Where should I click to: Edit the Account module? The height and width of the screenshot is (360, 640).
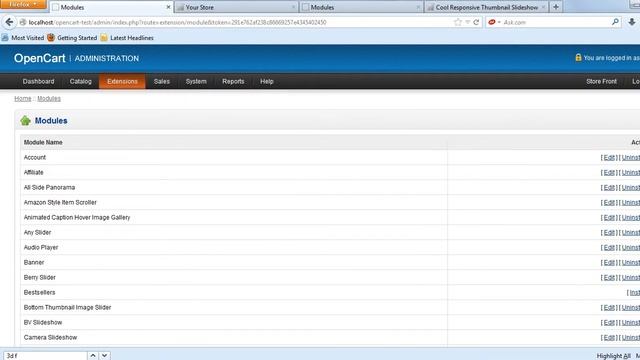point(609,158)
